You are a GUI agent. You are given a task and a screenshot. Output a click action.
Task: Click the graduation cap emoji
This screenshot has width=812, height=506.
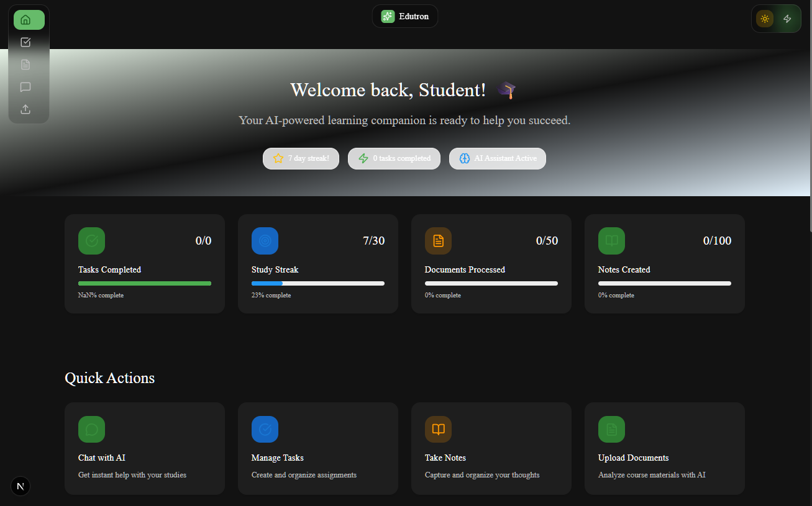pyautogui.click(x=506, y=91)
